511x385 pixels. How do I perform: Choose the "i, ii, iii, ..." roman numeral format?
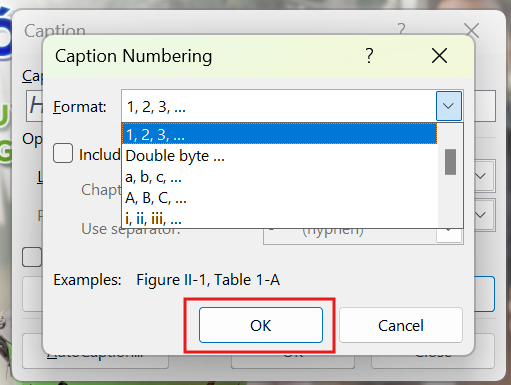[279, 218]
